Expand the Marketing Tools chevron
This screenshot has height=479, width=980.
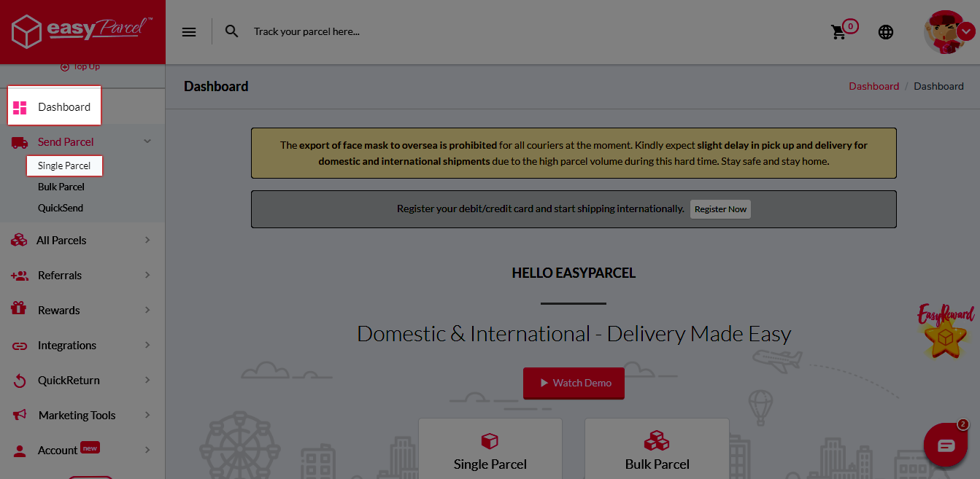[x=147, y=415]
